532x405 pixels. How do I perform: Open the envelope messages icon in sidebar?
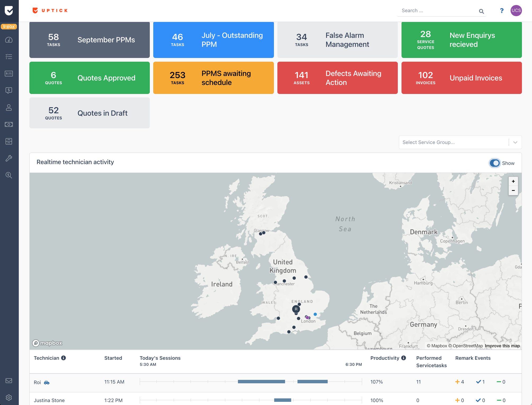9,381
